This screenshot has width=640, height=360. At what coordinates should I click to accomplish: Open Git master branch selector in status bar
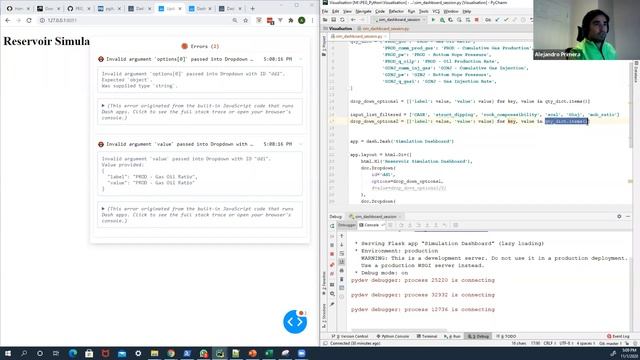(610, 343)
